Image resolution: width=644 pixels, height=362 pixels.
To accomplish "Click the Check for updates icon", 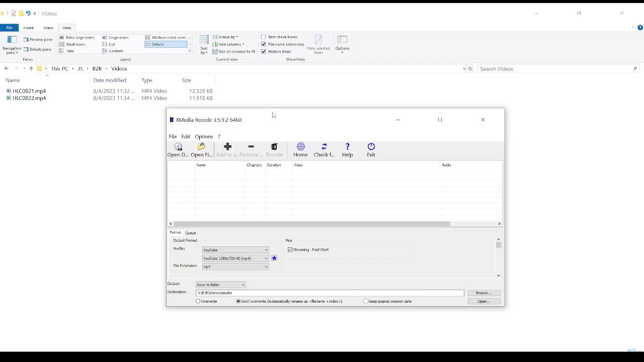I will tap(324, 147).
